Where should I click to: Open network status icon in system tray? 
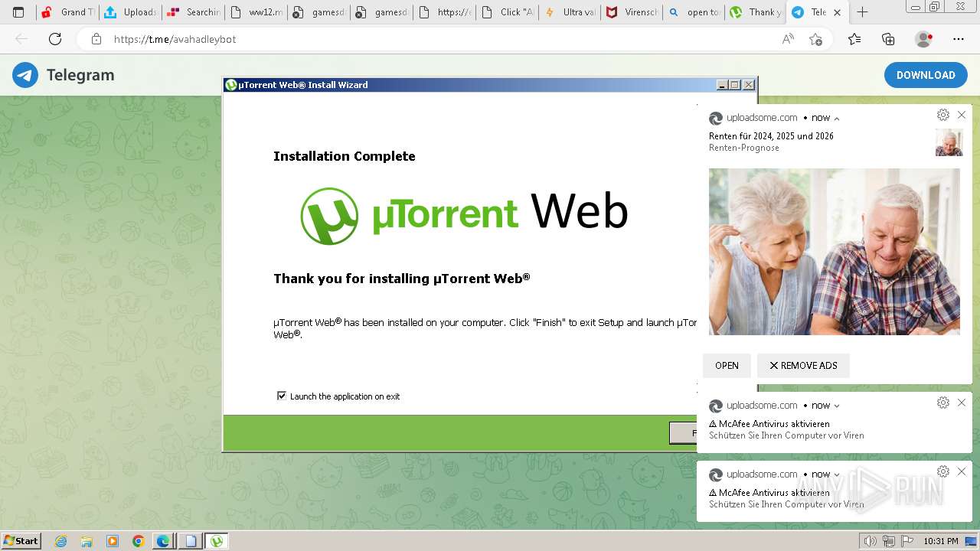[888, 541]
